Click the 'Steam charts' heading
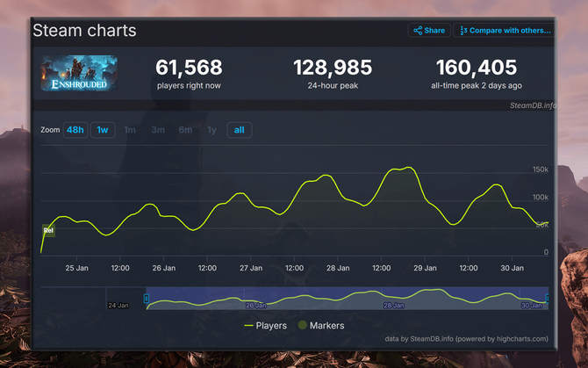This screenshot has height=368, width=588. point(84,31)
